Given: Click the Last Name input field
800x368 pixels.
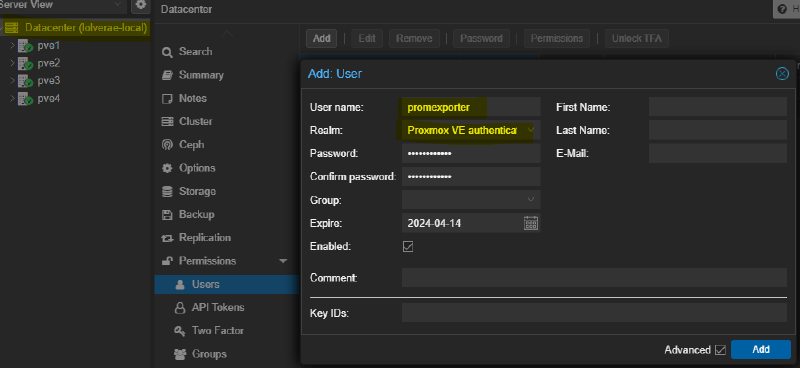Looking at the screenshot, I should (718, 130).
